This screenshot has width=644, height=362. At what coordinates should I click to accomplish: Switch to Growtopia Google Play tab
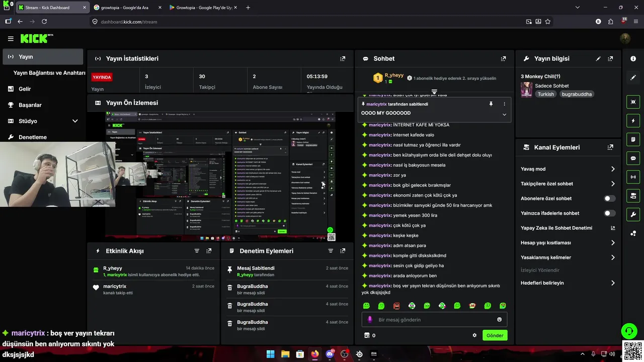tap(203, 8)
